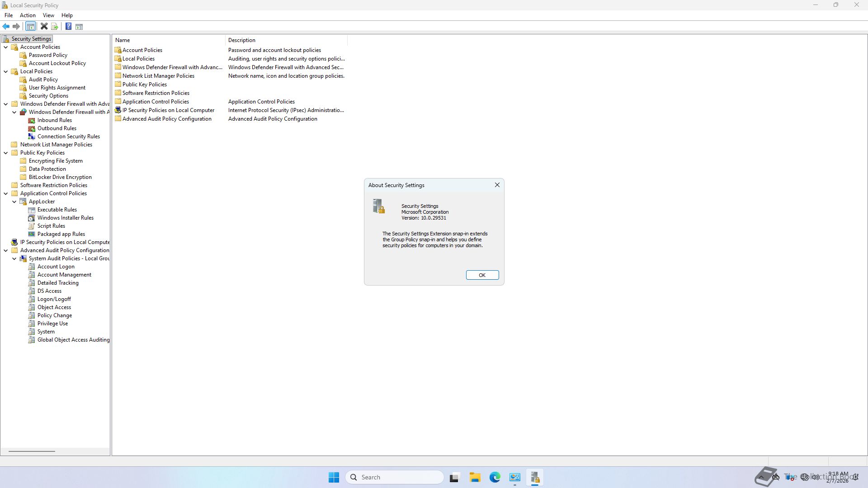Click the Delete X toolbar icon

44,27
